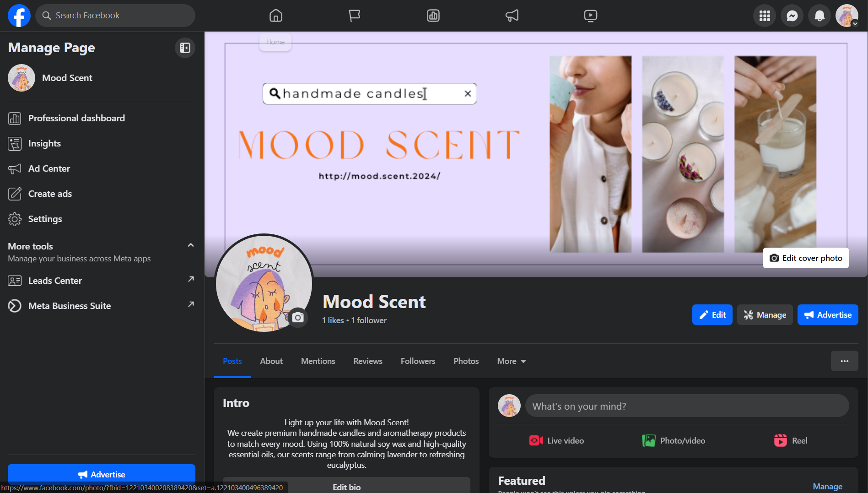Click the Facebook logo icon

(x=19, y=16)
